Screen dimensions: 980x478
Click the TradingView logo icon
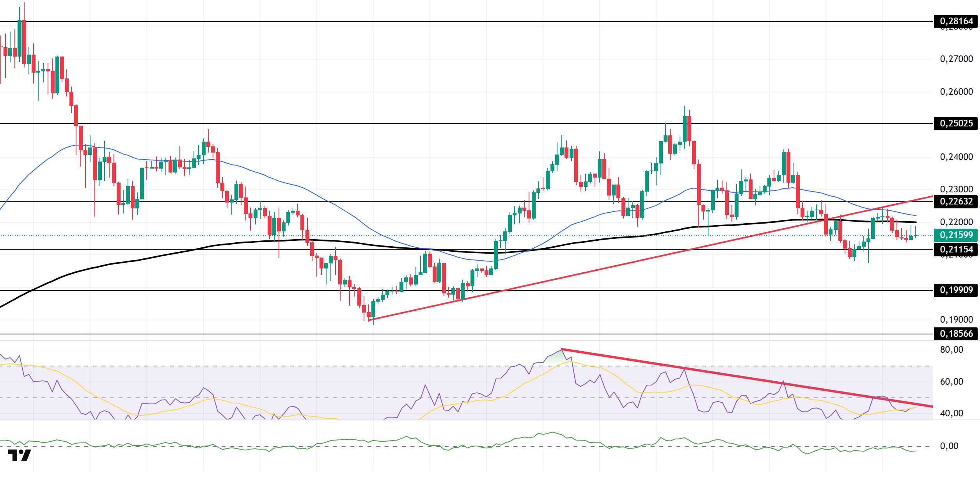coord(19,455)
